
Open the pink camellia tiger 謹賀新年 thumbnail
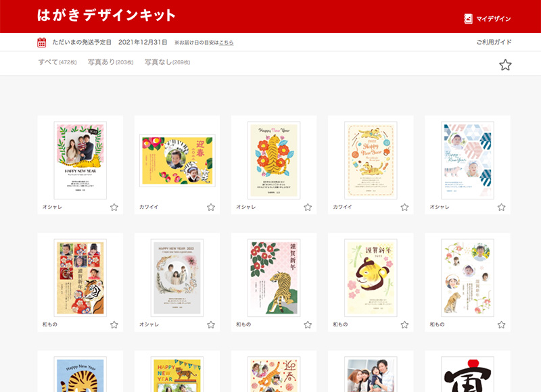tap(274, 278)
